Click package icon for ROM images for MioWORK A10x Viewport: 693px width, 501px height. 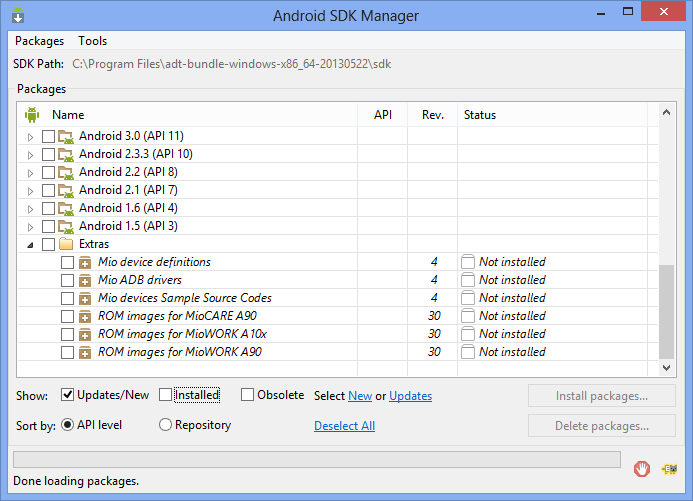click(x=85, y=334)
